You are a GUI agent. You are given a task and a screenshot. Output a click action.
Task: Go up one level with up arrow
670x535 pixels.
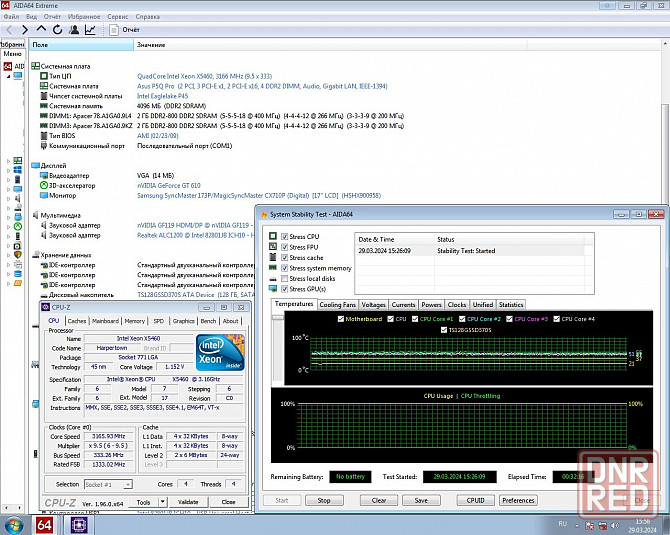click(x=41, y=29)
